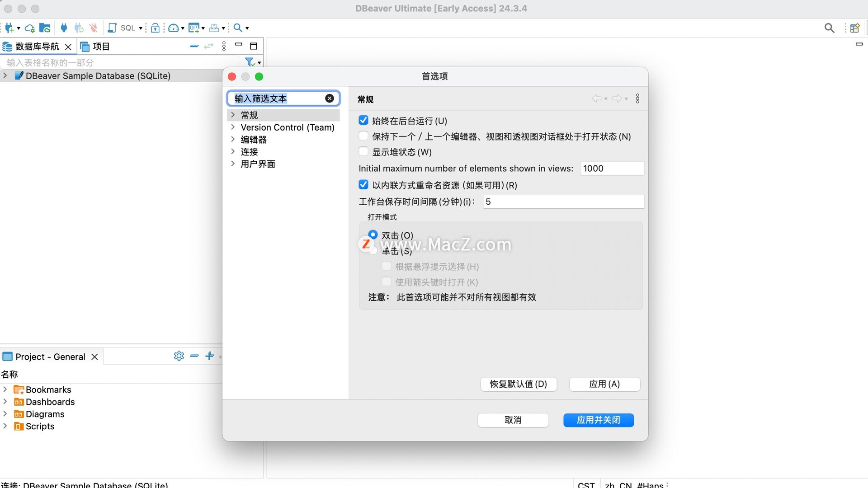Image resolution: width=868 pixels, height=488 pixels.
Task: Click the 名称 column header
Action: pos(9,374)
